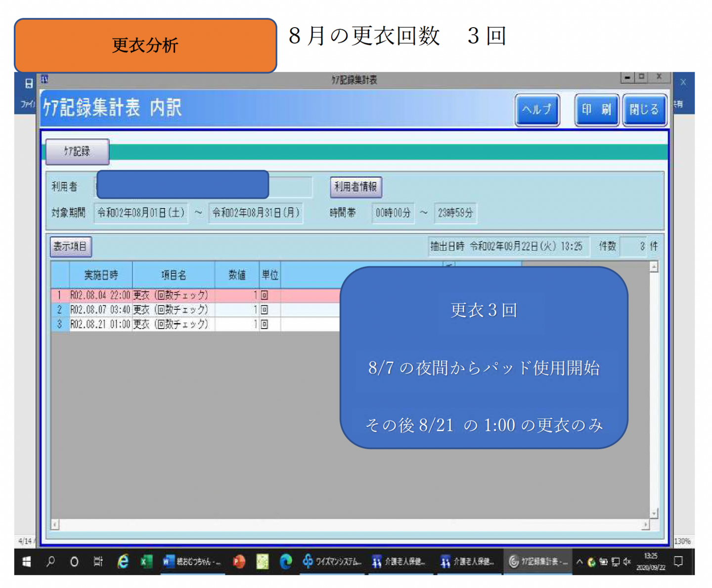The image size is (712, 588).
Task: Click the taskbar search magnifier icon
Action: click(50, 562)
